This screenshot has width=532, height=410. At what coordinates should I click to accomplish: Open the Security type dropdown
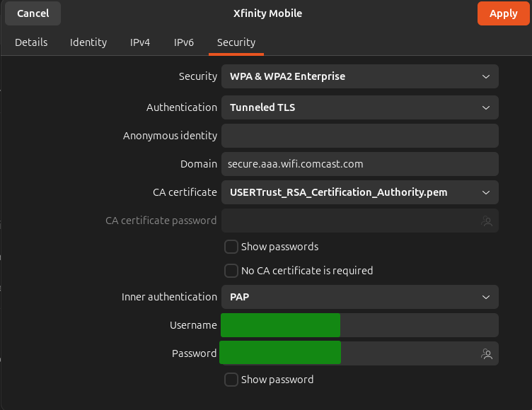(359, 76)
